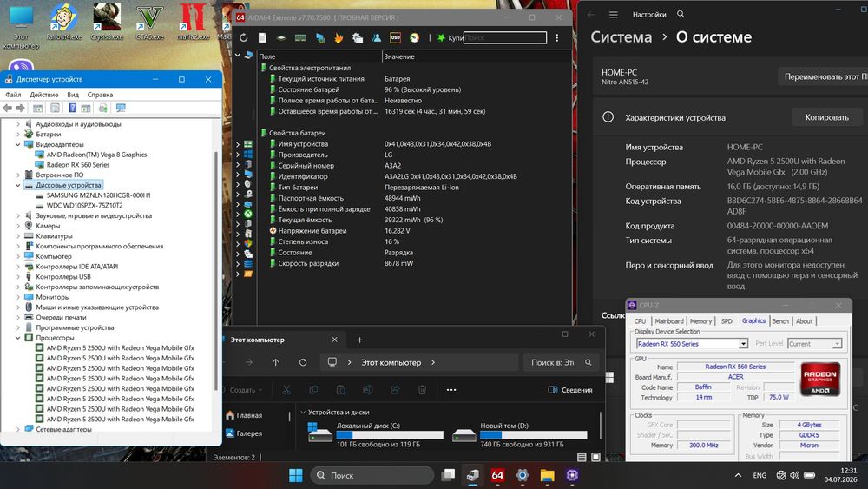The image size is (868, 489).
Task: Click Копировать button in Settings
Action: [826, 117]
